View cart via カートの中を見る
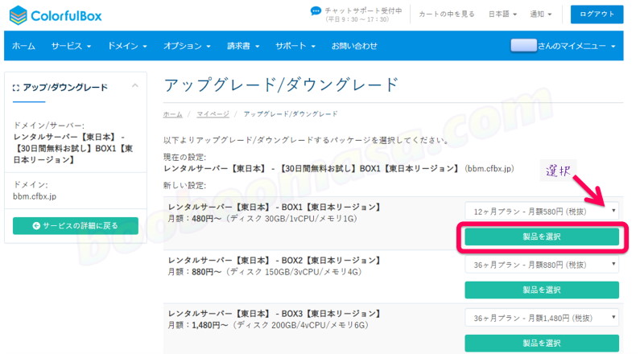644x354 pixels. click(447, 14)
